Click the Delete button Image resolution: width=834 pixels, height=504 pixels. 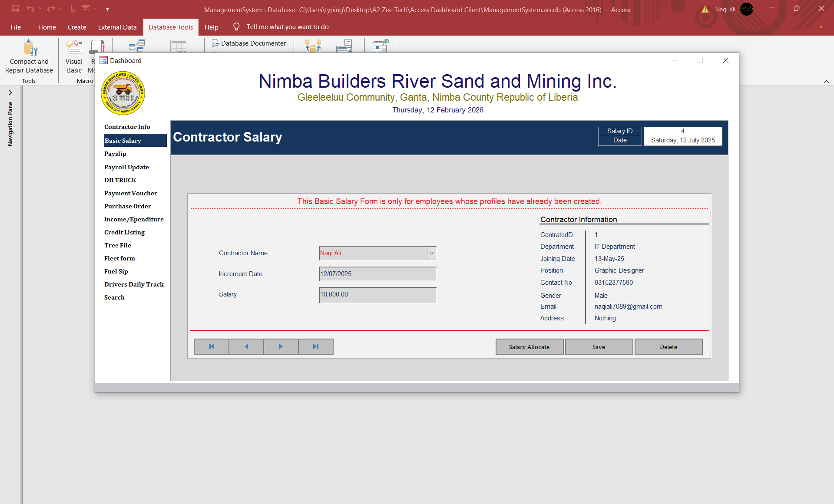coord(669,347)
